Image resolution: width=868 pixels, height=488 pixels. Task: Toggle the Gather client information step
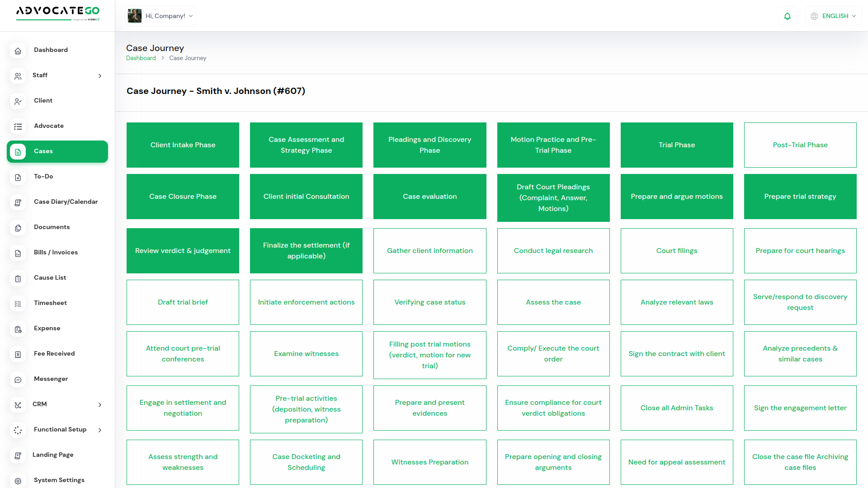pos(429,251)
